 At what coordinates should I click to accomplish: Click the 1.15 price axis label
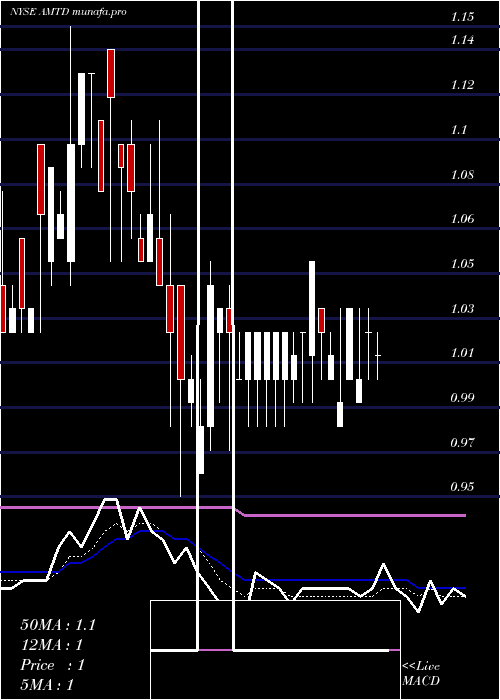point(462,17)
